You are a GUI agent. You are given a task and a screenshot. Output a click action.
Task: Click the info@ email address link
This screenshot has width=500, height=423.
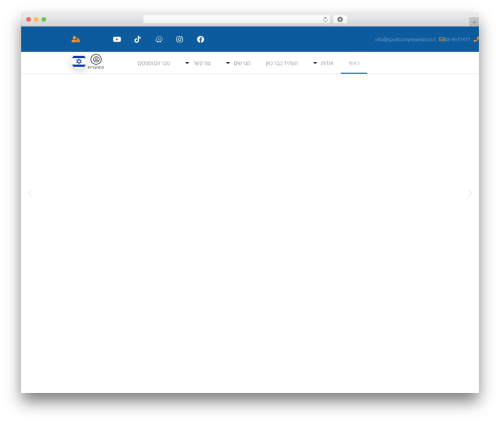pyautogui.click(x=405, y=39)
